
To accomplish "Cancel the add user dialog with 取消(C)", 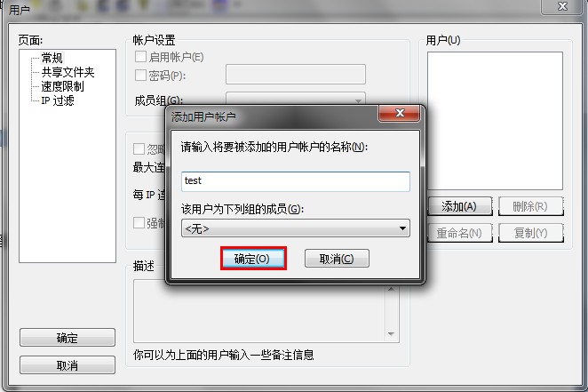I will pos(337,259).
